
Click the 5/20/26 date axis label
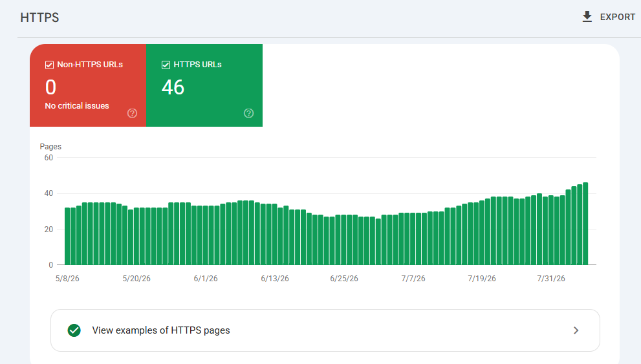(136, 279)
